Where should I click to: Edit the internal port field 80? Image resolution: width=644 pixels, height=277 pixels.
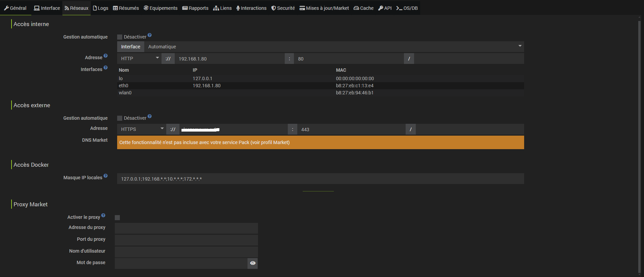(349, 59)
